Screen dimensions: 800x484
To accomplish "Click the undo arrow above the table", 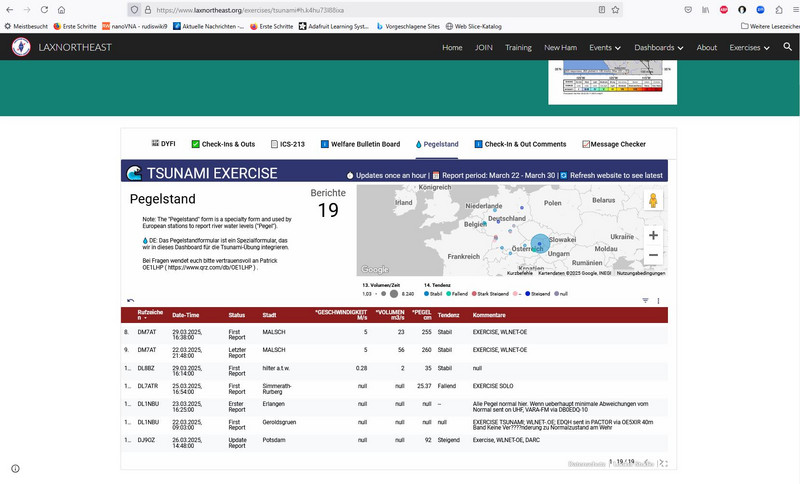I will 131,300.
